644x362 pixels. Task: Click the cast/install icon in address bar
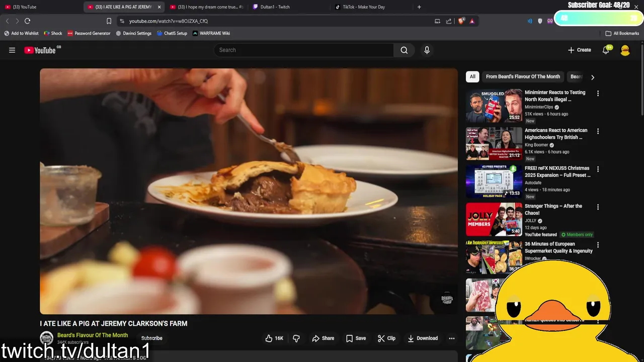437,21
